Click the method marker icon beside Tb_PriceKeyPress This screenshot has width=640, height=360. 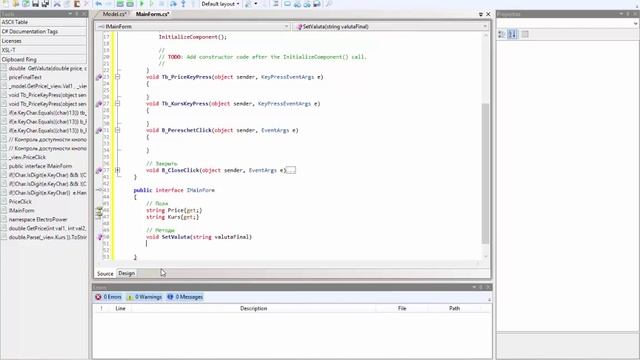click(x=99, y=77)
